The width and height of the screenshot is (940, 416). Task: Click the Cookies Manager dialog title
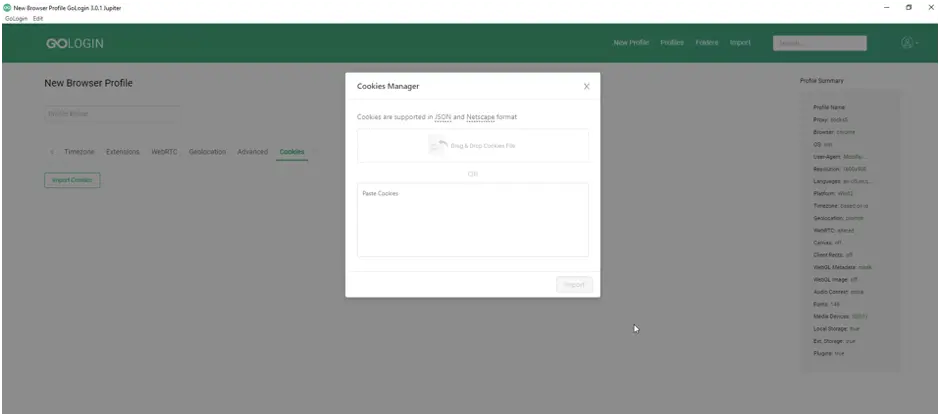click(388, 86)
